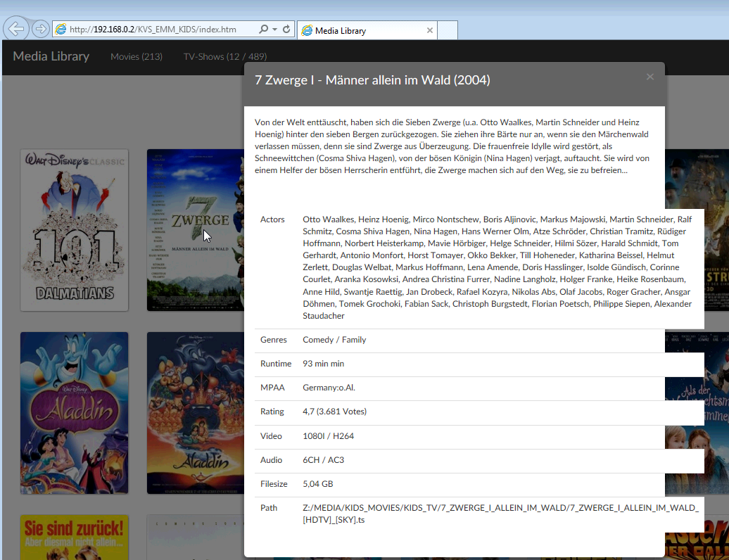729x560 pixels.
Task: Click the 'Path' row label
Action: tap(269, 507)
